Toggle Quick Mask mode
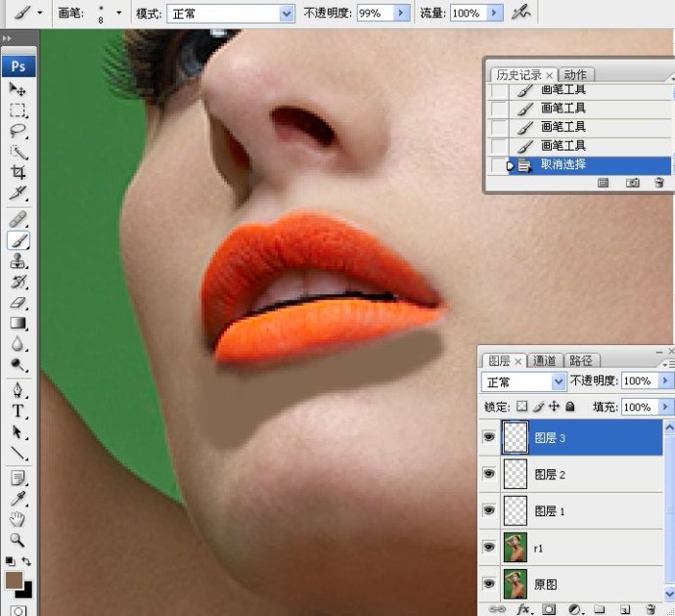The height and width of the screenshot is (616, 675). point(18,610)
